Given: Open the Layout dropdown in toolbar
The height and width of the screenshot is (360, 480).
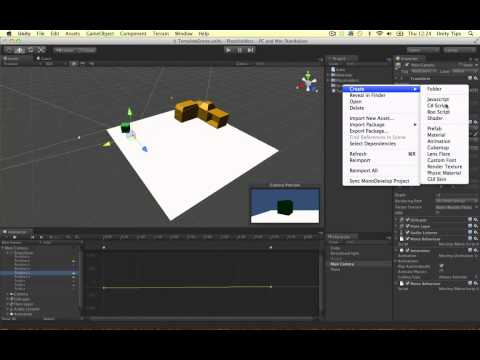Looking at the screenshot, I should [x=460, y=50].
